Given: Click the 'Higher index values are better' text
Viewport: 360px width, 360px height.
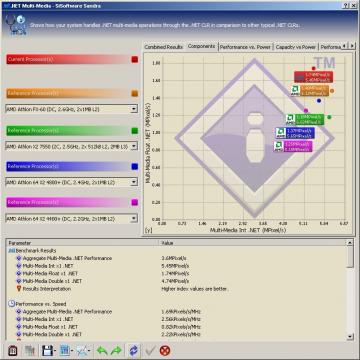Looking at the screenshot, I should [x=195, y=289].
